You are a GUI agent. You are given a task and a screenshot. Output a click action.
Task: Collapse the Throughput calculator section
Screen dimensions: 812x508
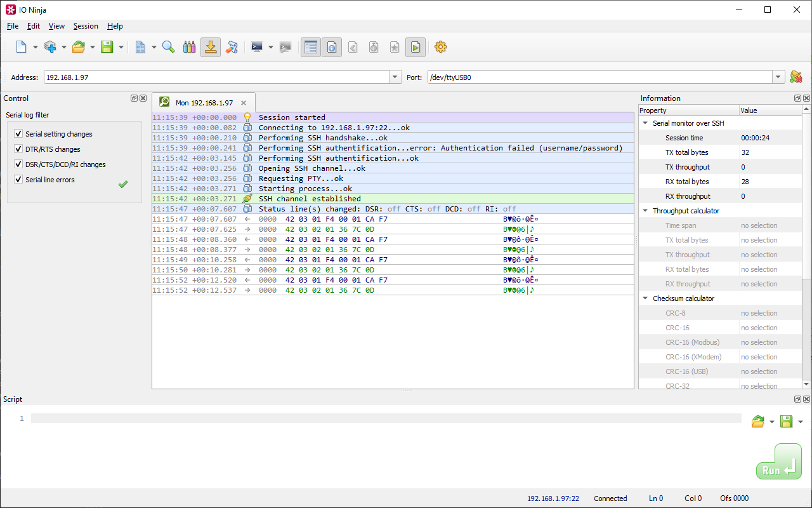[x=646, y=211]
